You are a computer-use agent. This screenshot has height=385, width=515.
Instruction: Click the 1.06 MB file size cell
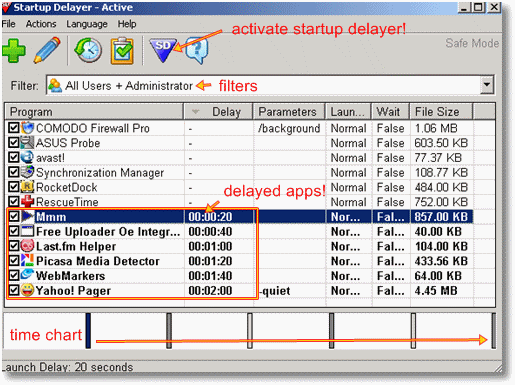(436, 128)
